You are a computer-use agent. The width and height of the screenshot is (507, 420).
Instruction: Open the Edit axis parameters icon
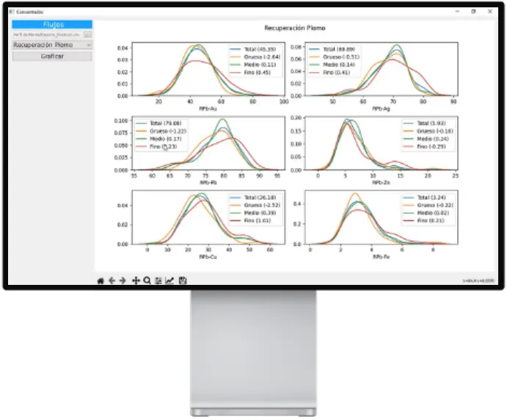click(169, 280)
